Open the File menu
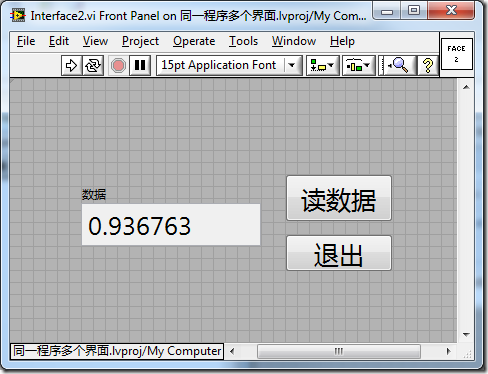The height and width of the screenshot is (374, 488). coord(26,41)
